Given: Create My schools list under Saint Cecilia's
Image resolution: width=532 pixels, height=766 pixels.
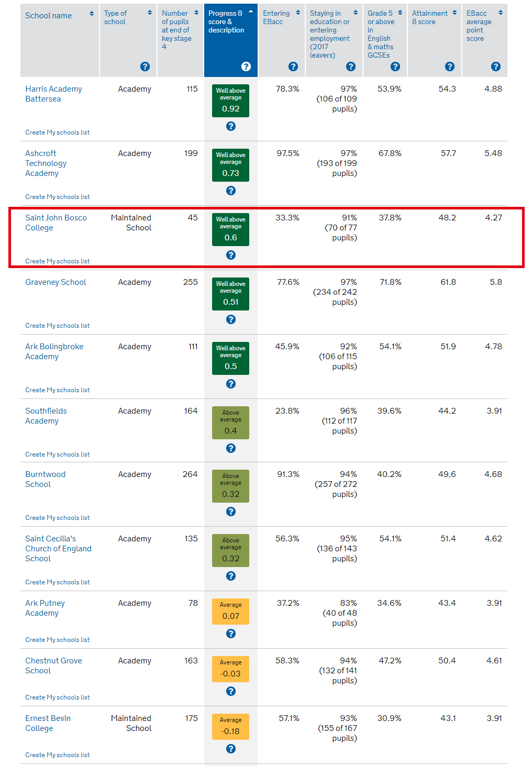Looking at the screenshot, I should tap(58, 582).
